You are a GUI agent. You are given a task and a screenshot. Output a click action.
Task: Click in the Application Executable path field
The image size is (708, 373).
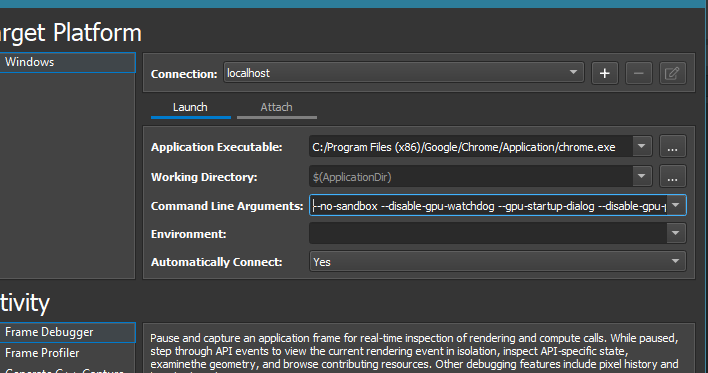[x=471, y=147]
